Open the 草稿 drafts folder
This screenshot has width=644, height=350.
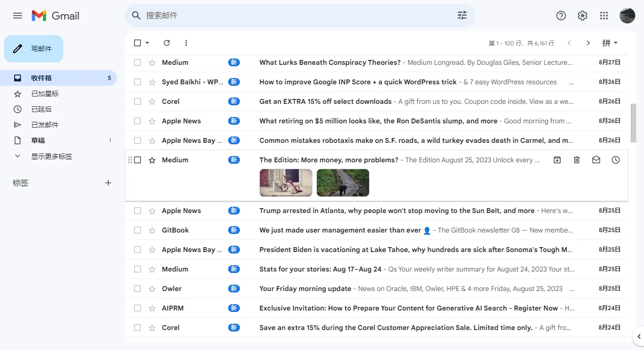coord(59,140)
